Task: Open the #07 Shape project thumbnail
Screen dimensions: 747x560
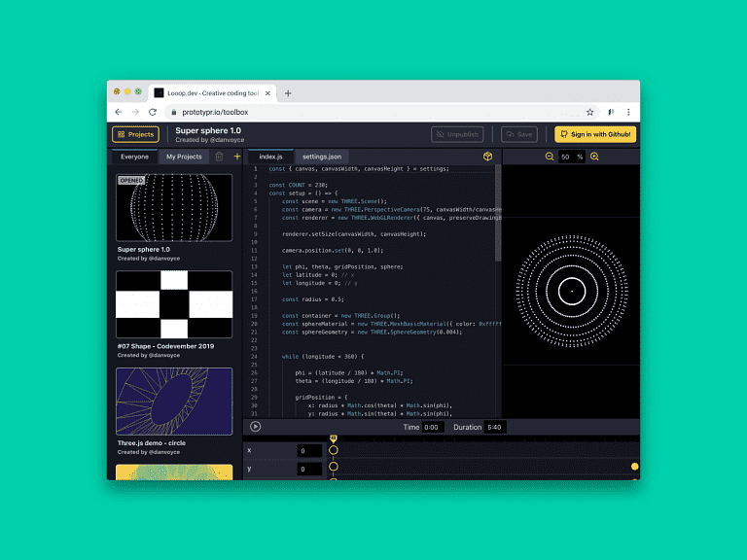Action: pos(174,304)
